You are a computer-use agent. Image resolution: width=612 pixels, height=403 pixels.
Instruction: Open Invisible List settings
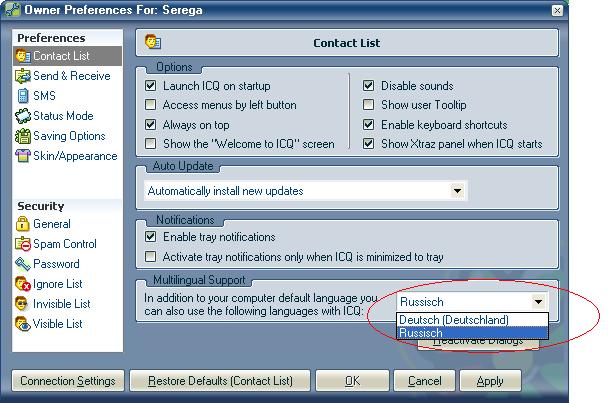pyautogui.click(x=61, y=304)
